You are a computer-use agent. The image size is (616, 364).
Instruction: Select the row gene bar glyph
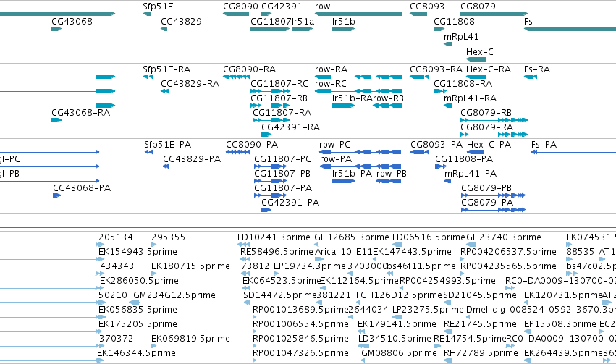tap(359, 14)
